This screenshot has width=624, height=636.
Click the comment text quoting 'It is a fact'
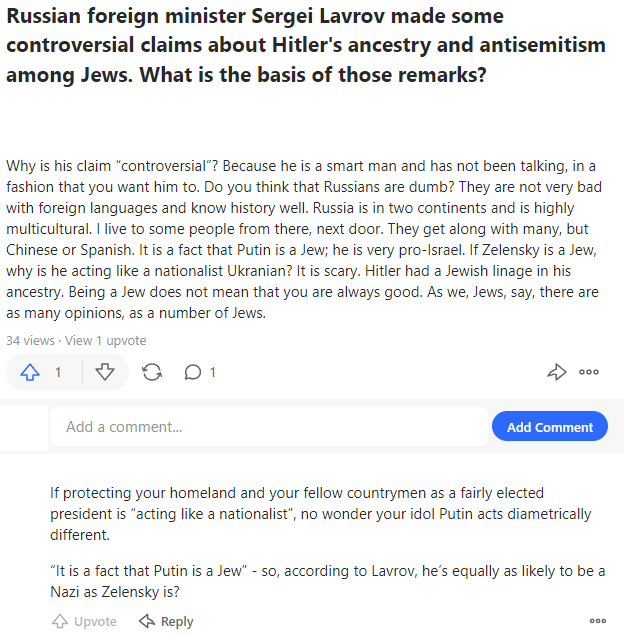coord(327,581)
